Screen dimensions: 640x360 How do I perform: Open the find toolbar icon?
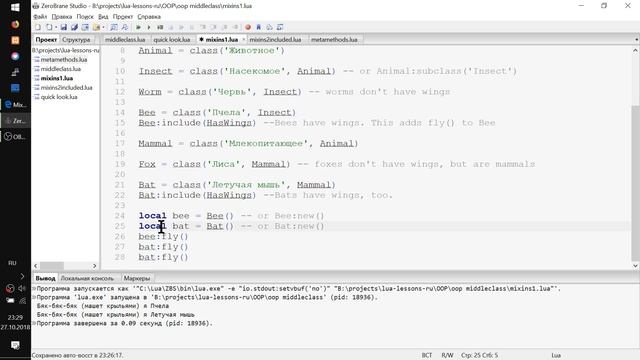114,27
